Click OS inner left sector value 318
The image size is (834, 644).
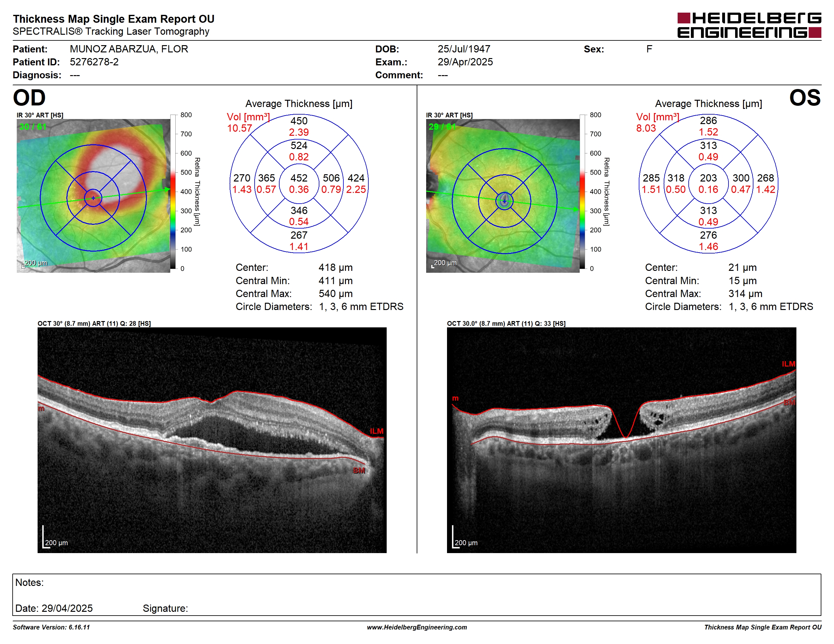point(676,178)
